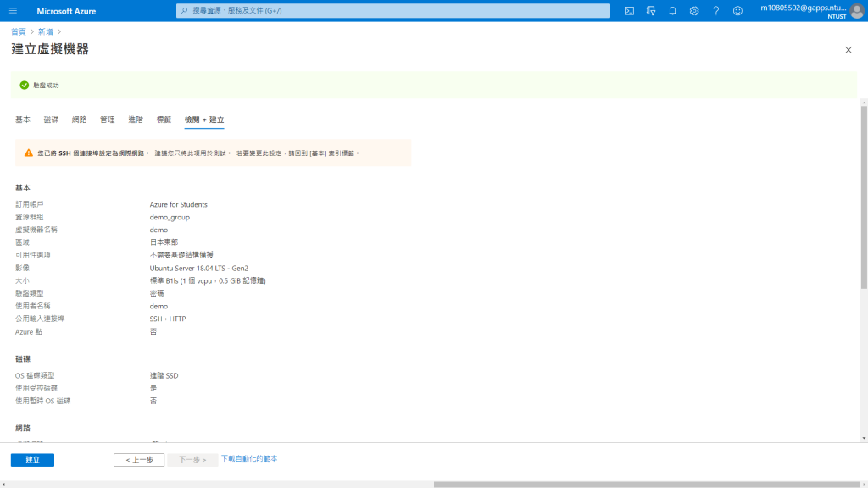Click the image value Ubuntu Server 18.04 LTS - Gen2
Image resolution: width=868 pixels, height=488 pixels.
coord(198,268)
